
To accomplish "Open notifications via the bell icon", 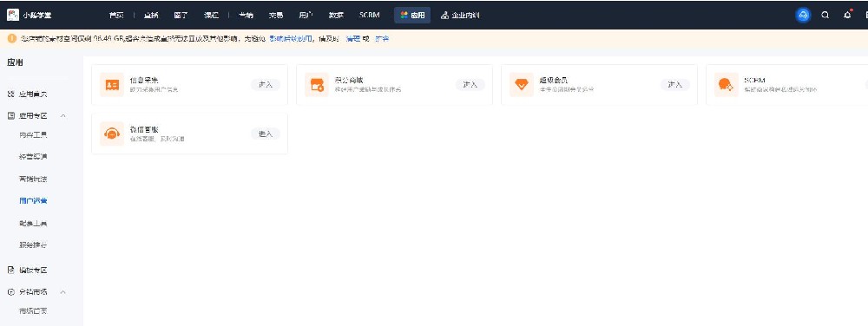I will [847, 15].
